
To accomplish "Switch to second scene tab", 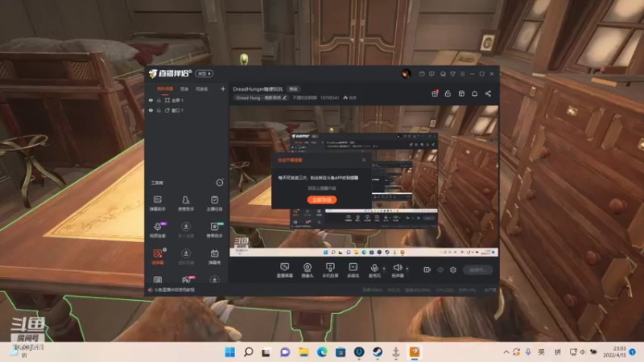I will click(184, 88).
